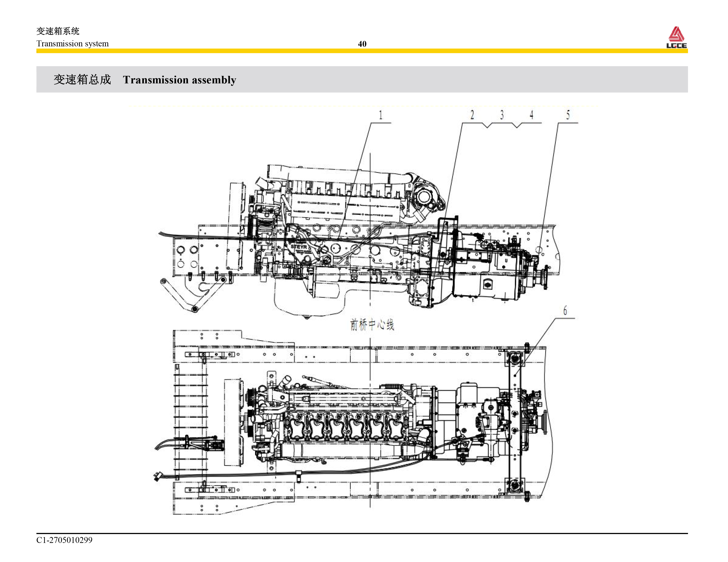728x562 pixels.
Task: Click the Chinese title 变速箱总成
Action: (82, 80)
